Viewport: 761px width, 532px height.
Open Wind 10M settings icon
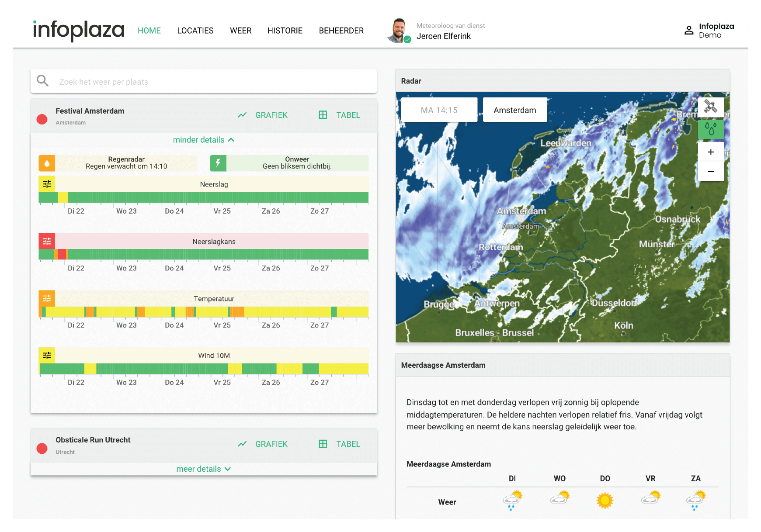[x=47, y=355]
